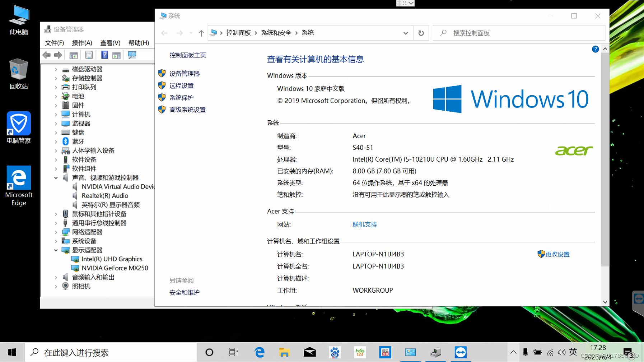Select 电脑管家 desktop shortcut
This screenshot has width=644, height=362.
19,128
